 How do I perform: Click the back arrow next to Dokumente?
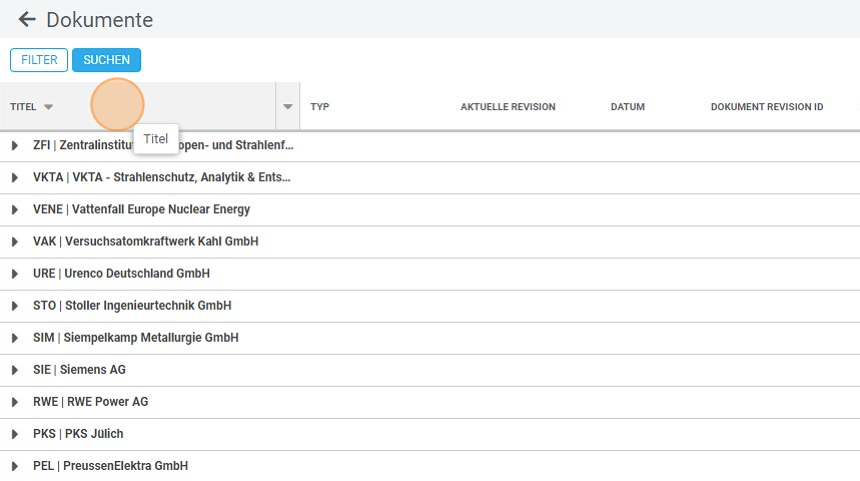pyautogui.click(x=27, y=20)
